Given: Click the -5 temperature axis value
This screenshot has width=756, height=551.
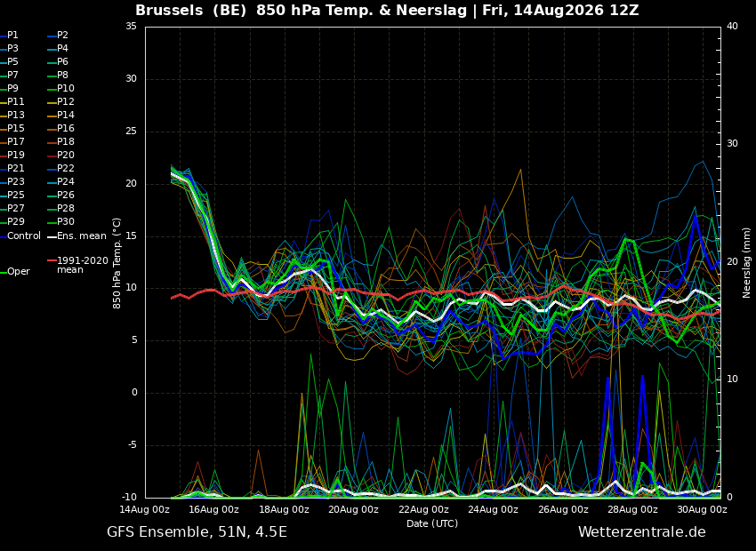Looking at the screenshot, I should (x=132, y=445).
